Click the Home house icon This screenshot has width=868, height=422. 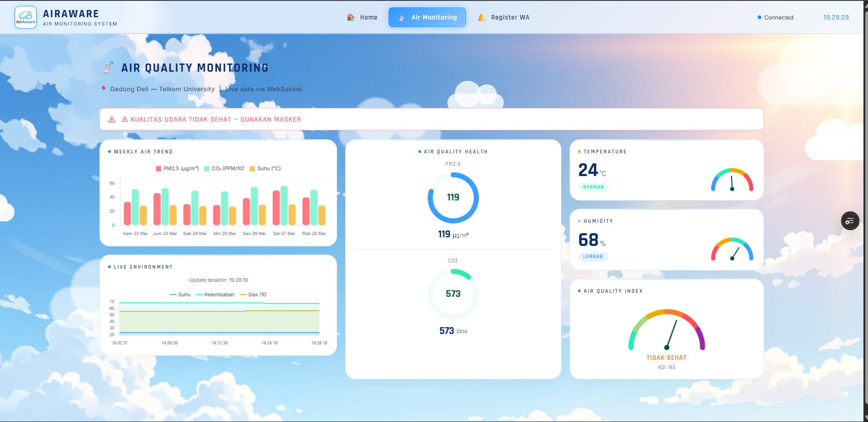coord(351,17)
